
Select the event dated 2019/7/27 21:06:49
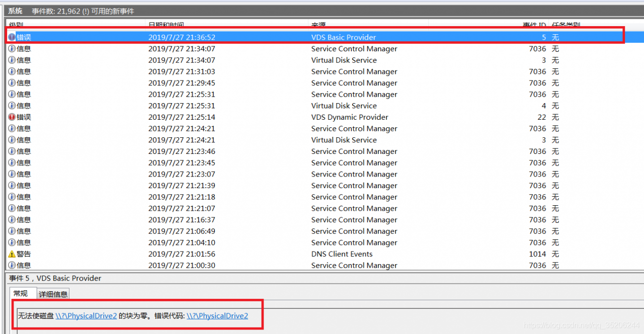coord(182,231)
